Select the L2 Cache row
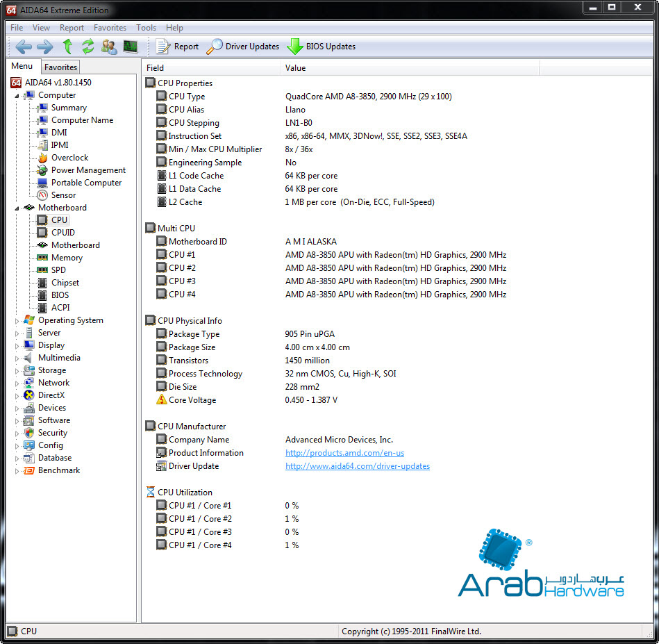Viewport: 659px width, 644px height. click(295, 202)
